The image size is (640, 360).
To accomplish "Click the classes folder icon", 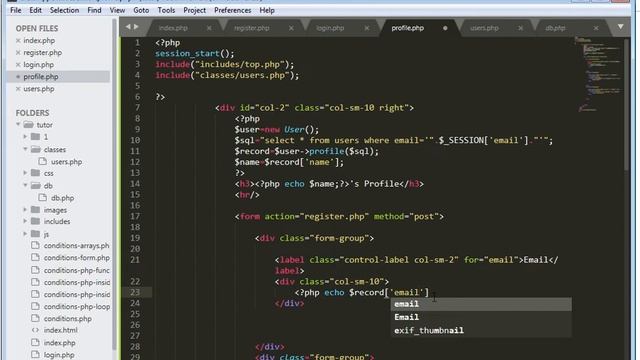I will 36,149.
